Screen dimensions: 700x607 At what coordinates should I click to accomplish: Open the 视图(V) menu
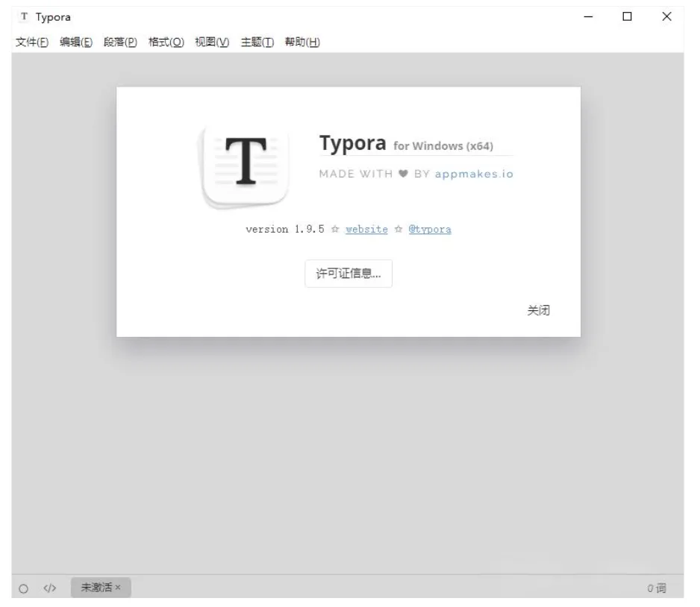(212, 42)
